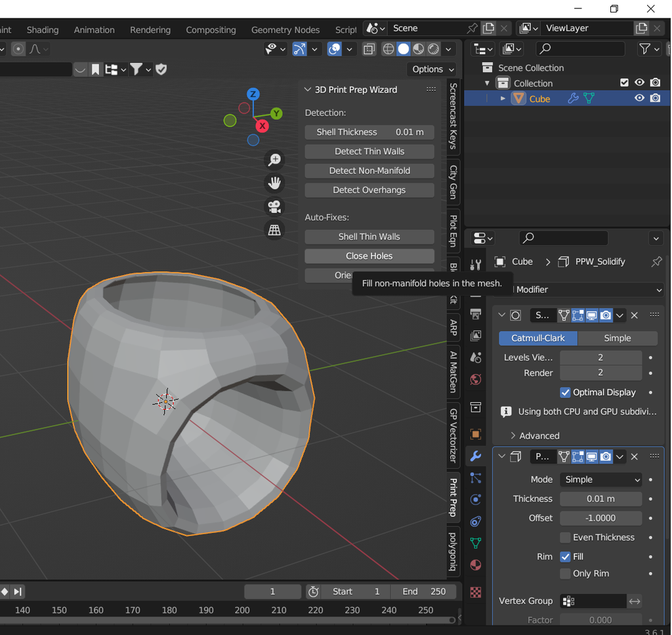Image resolution: width=672 pixels, height=635 pixels.
Task: Select Simple subdivision type
Action: point(617,338)
